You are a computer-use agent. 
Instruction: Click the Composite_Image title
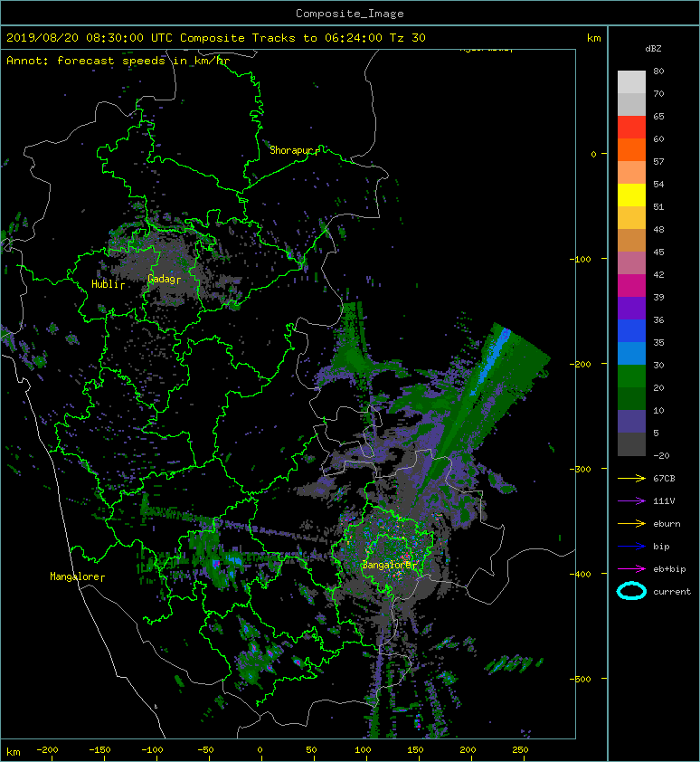pos(350,14)
